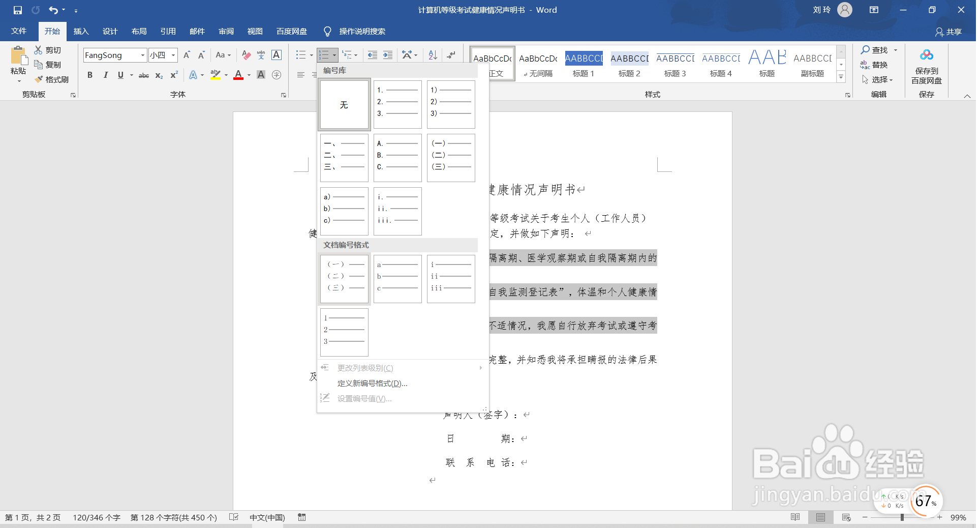Image resolution: width=980 pixels, height=528 pixels.
Task: Click the Share button
Action: point(948,32)
